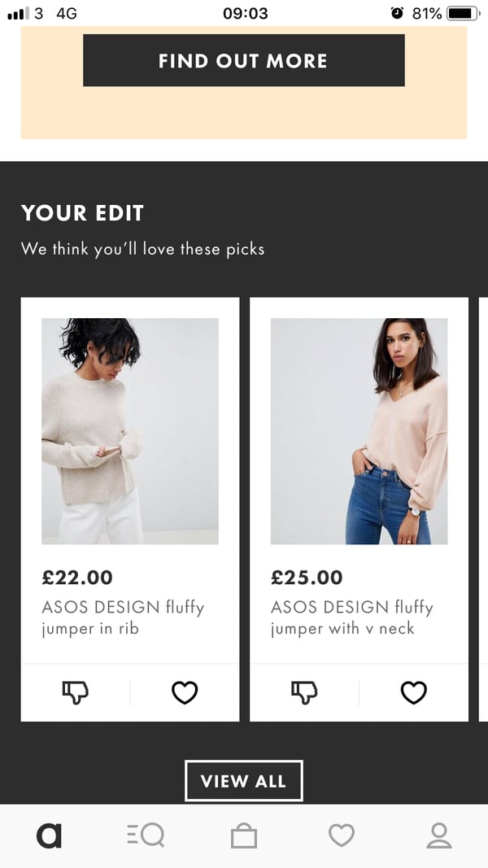Tap the £22.00 price label
This screenshot has height=868, width=488.
77,578
